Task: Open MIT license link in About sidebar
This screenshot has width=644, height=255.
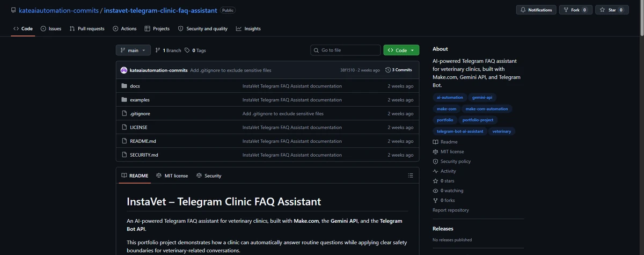Action: (449, 151)
